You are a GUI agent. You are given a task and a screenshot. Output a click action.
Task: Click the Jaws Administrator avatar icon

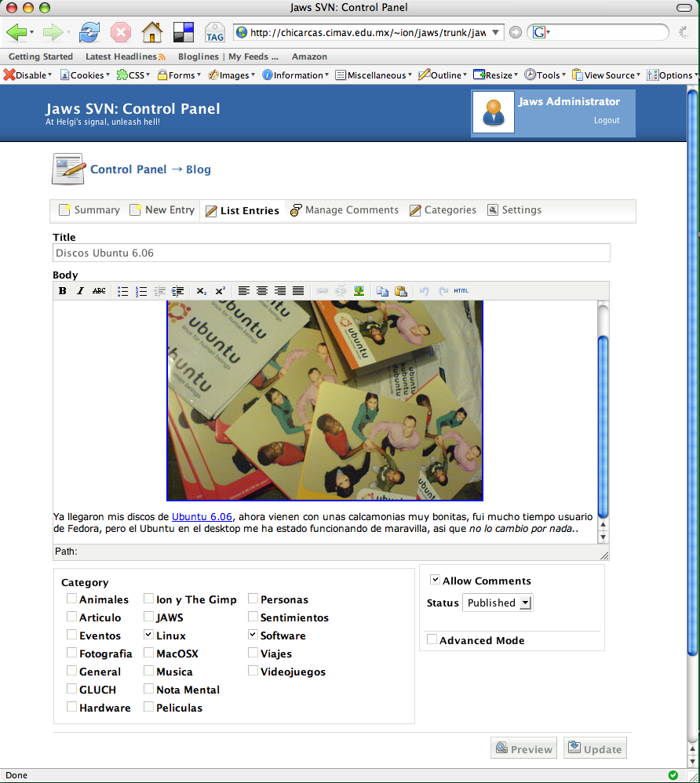click(493, 112)
